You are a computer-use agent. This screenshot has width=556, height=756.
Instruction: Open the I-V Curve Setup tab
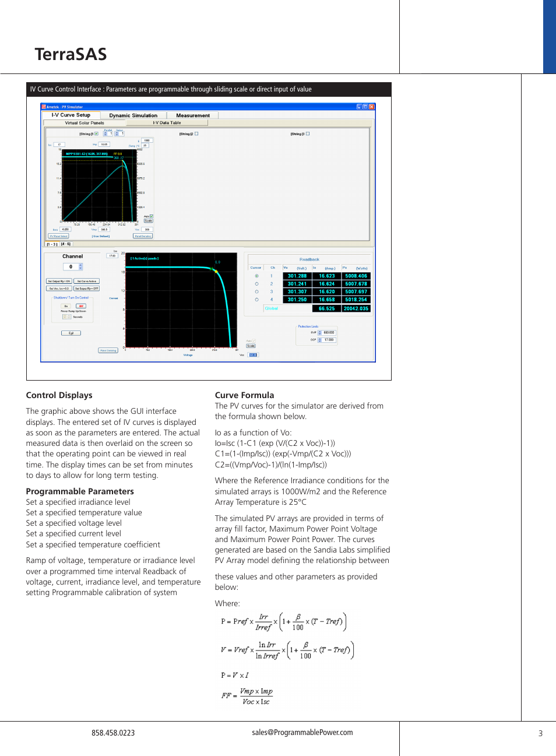coord(71,115)
